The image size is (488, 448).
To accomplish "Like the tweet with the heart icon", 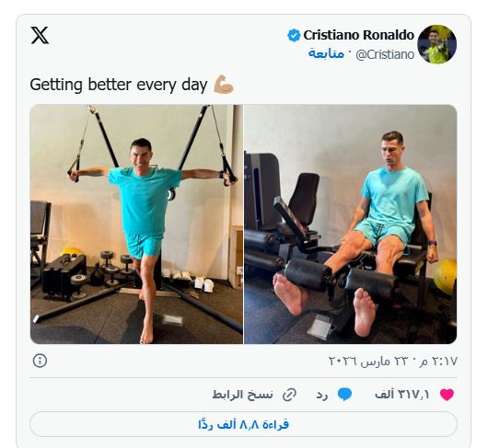I will click(447, 395).
